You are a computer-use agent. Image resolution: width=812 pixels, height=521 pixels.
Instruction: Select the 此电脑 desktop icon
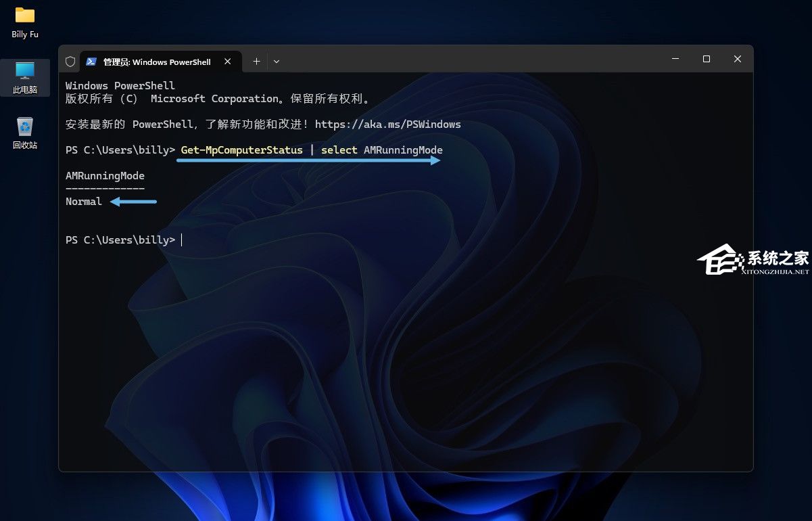[x=25, y=78]
